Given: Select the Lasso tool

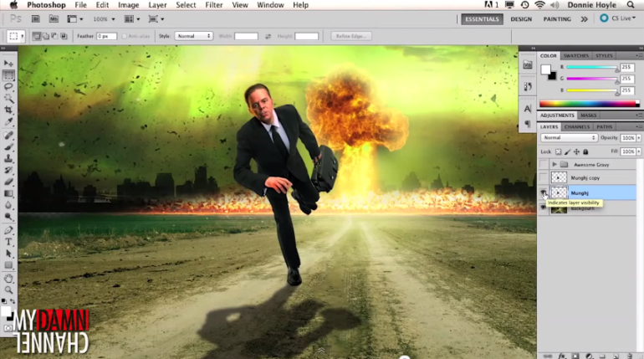Looking at the screenshot, I should coord(8,87).
